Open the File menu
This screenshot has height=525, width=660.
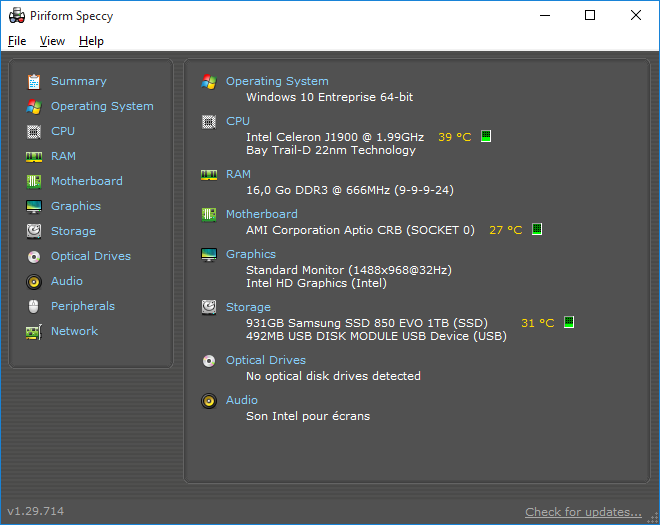tap(17, 41)
